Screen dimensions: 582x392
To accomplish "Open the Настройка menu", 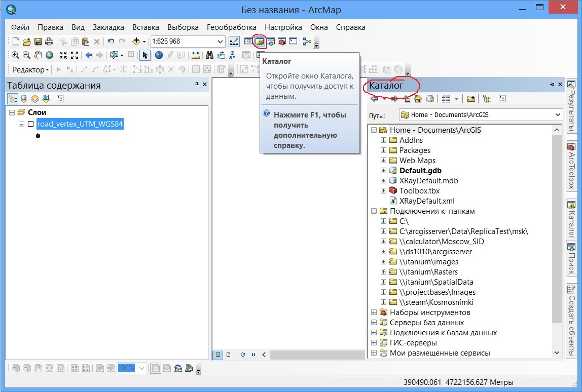I will [283, 27].
